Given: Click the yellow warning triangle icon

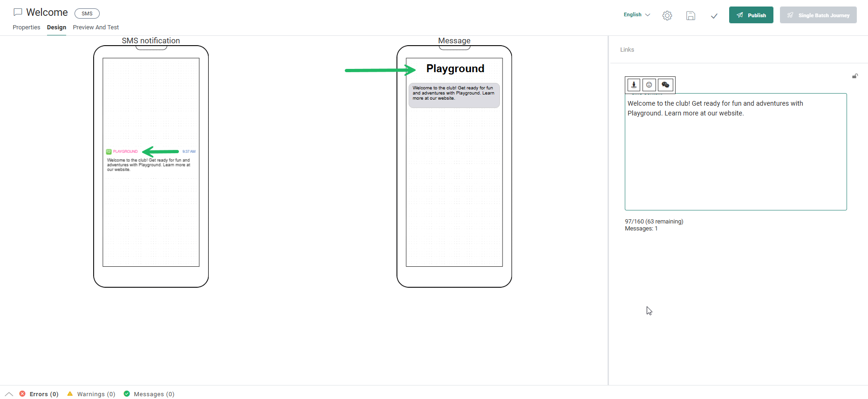Looking at the screenshot, I should point(70,394).
